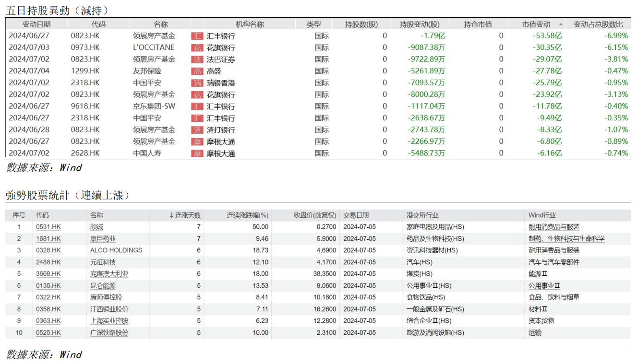Click the 制药、生物科技与生命科学 industry link
The height and width of the screenshot is (364, 638).
pos(566,239)
